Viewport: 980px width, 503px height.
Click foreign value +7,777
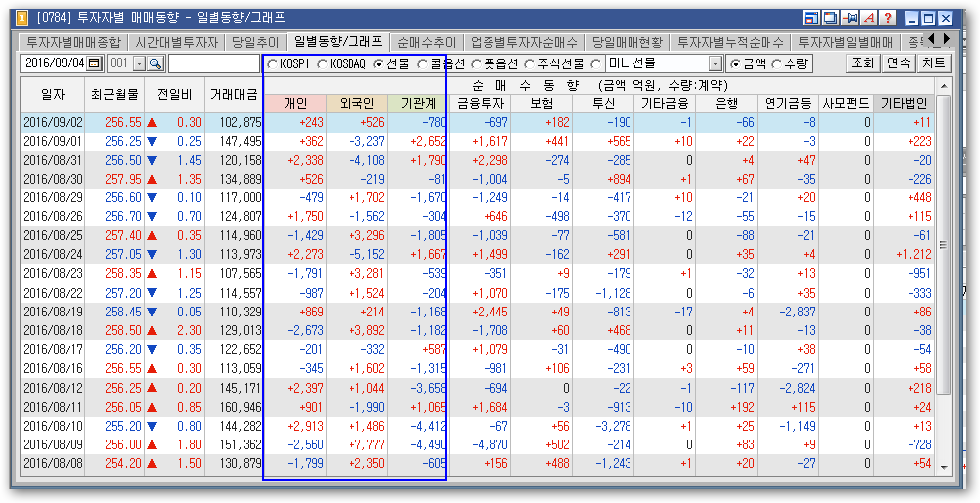[x=366, y=444]
